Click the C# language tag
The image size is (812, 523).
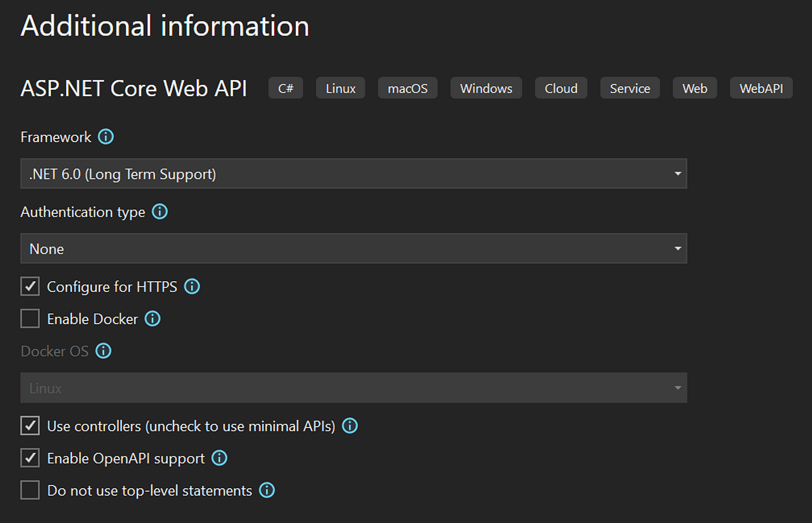[285, 88]
